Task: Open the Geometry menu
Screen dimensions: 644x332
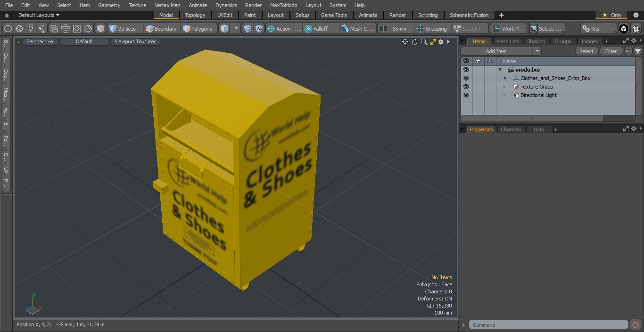Action: [x=109, y=5]
